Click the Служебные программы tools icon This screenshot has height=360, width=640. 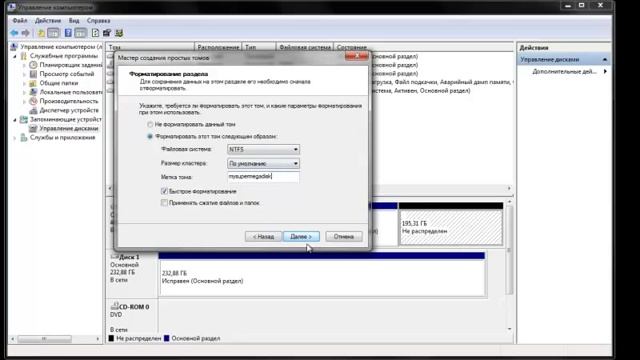(24, 56)
